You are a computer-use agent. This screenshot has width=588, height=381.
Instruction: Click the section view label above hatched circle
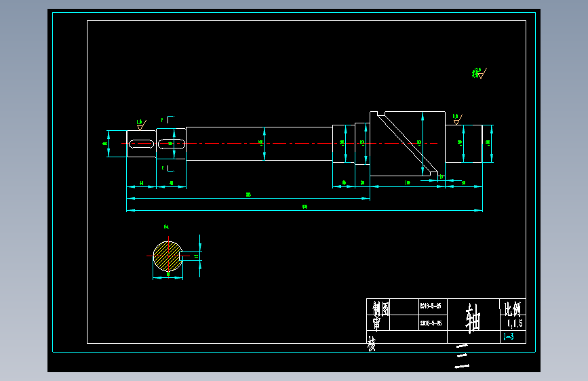click(x=167, y=226)
